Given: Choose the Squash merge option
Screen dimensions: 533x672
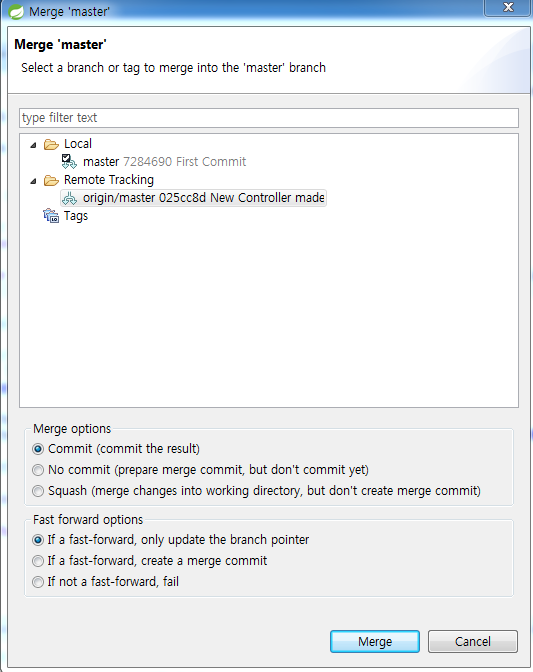Looking at the screenshot, I should (38, 491).
